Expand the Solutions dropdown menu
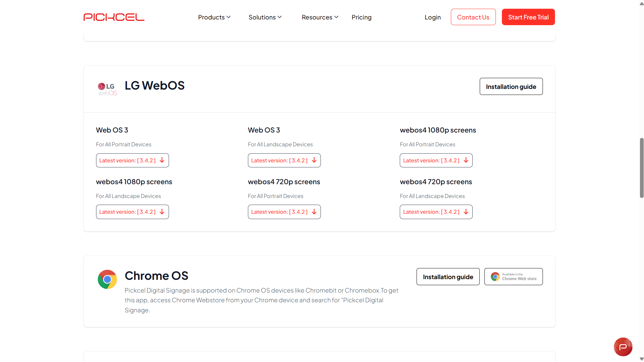 coord(265,17)
